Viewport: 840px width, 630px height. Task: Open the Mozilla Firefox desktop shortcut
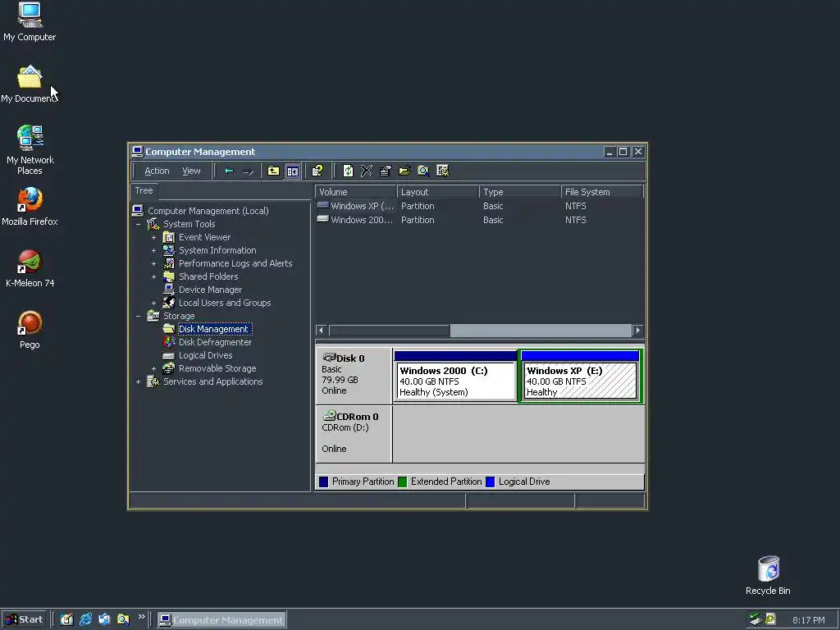pyautogui.click(x=30, y=207)
